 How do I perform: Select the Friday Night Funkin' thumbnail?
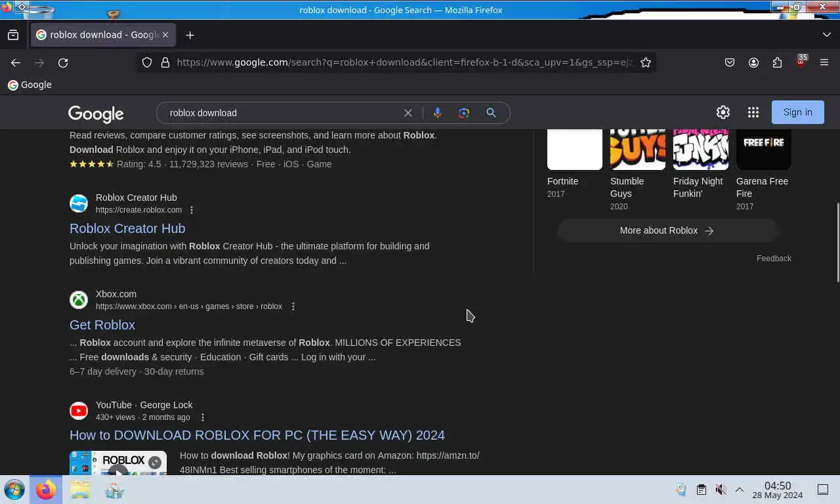coord(701,149)
